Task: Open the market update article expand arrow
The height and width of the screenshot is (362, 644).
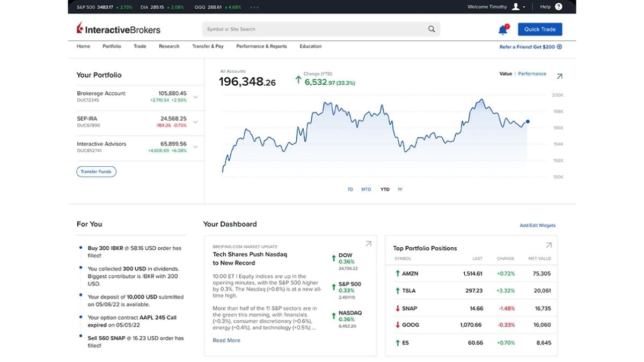Action: 369,243
